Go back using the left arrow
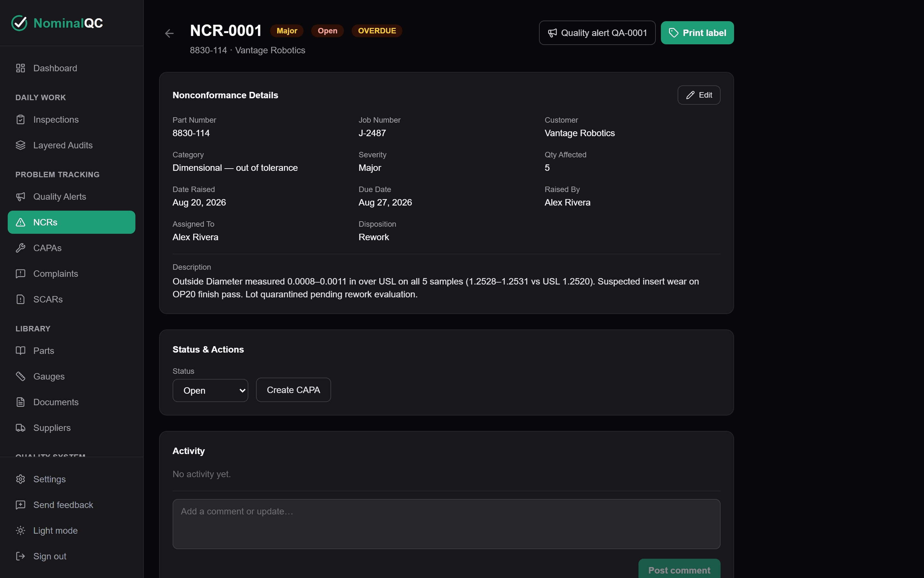 pos(169,34)
